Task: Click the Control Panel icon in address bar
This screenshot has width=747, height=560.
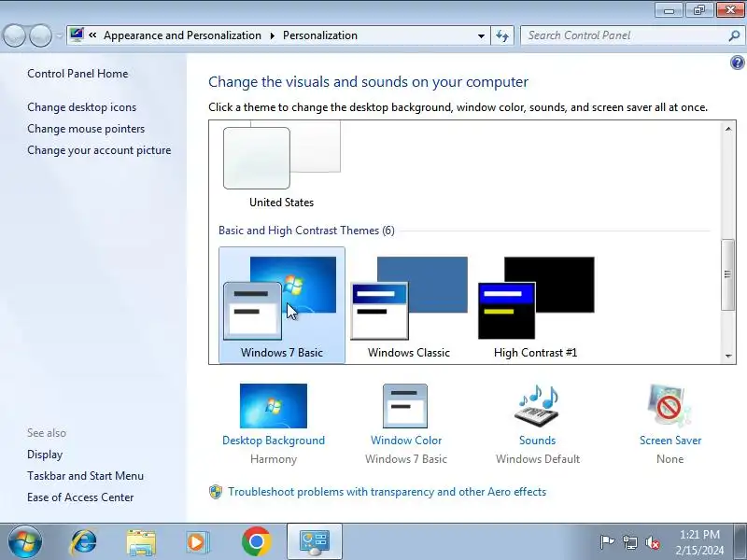Action: (x=77, y=35)
